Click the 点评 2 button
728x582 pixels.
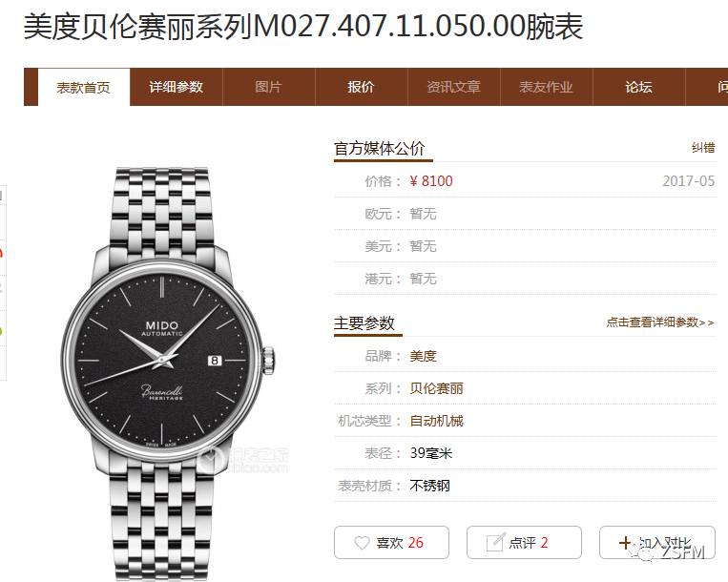pyautogui.click(x=524, y=542)
